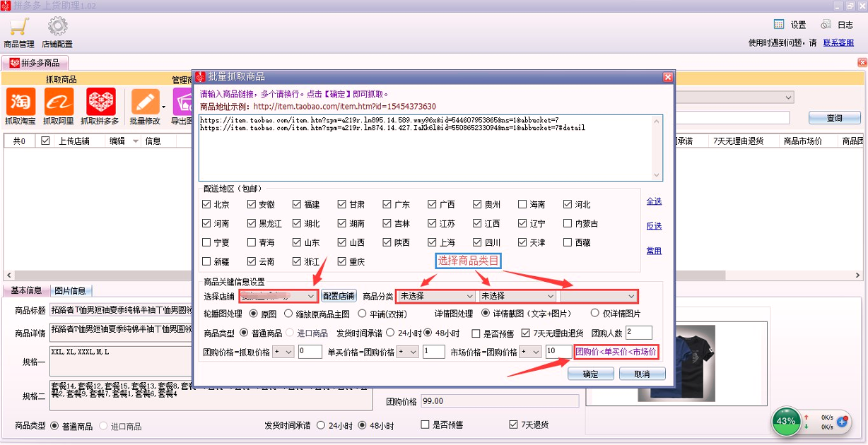Select 平铺(双拼) radio option
The image size is (868, 445).
pyautogui.click(x=362, y=314)
